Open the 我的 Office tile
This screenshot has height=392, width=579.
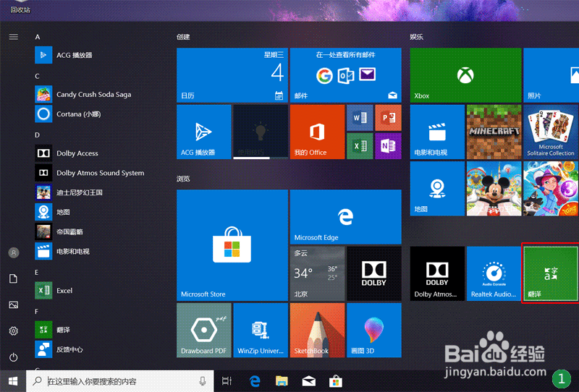pyautogui.click(x=317, y=132)
